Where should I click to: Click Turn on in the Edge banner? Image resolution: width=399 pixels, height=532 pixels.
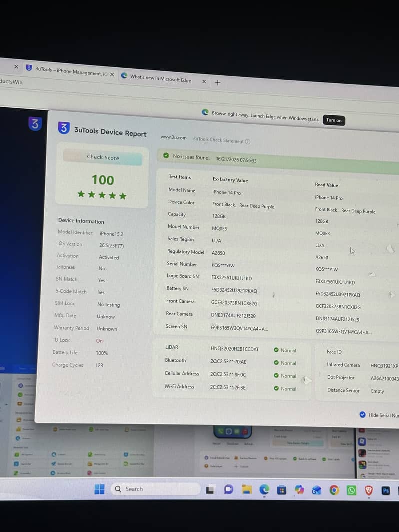[x=334, y=120]
